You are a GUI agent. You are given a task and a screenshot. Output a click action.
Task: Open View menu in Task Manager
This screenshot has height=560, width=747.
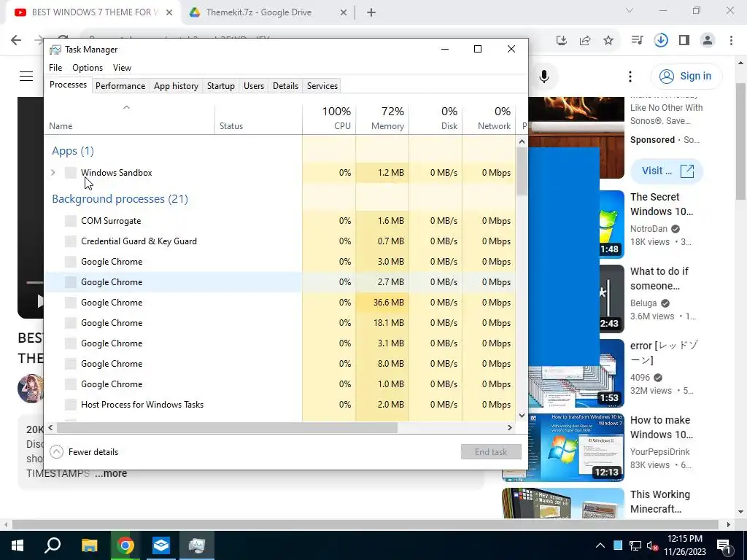(x=122, y=68)
